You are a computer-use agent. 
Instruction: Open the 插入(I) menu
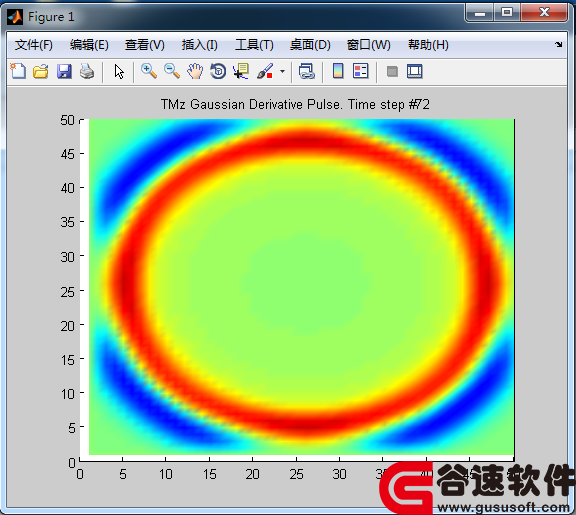tap(199, 45)
